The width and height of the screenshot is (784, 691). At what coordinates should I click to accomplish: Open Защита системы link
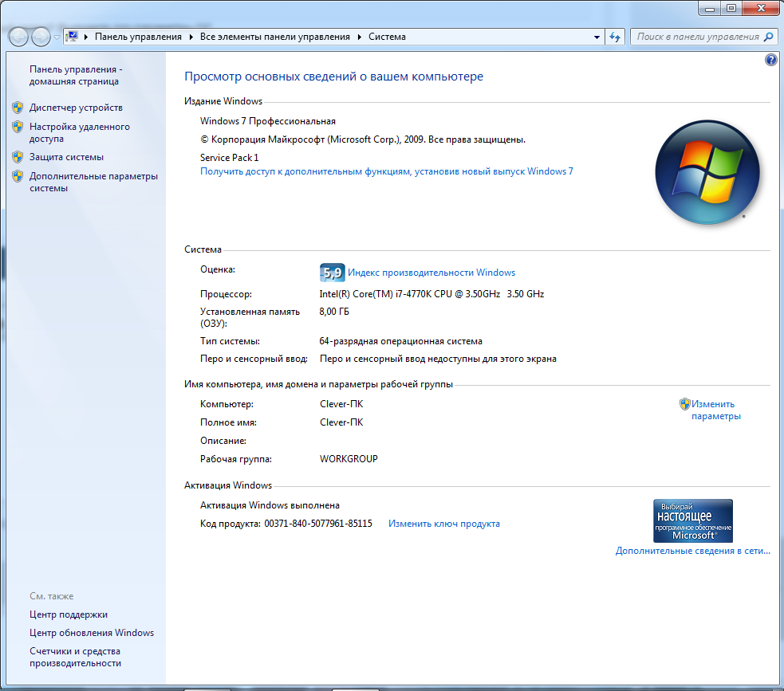[x=66, y=157]
